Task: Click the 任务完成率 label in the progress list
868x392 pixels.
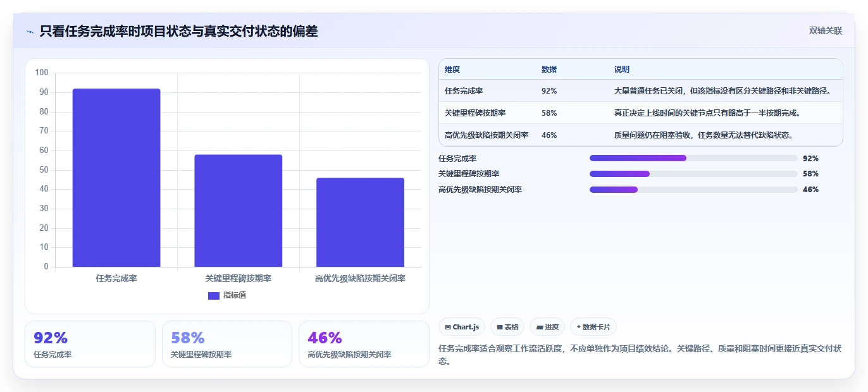Action: click(457, 158)
